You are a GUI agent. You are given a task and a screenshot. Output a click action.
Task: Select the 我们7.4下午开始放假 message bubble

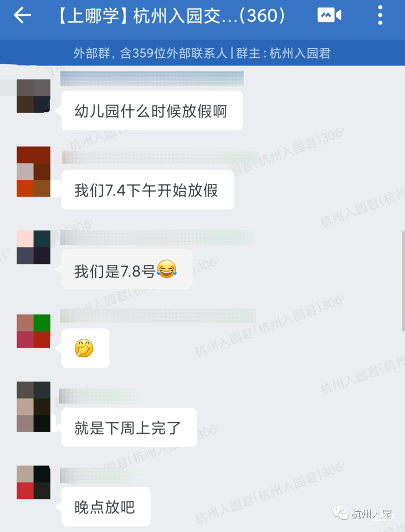(x=147, y=190)
